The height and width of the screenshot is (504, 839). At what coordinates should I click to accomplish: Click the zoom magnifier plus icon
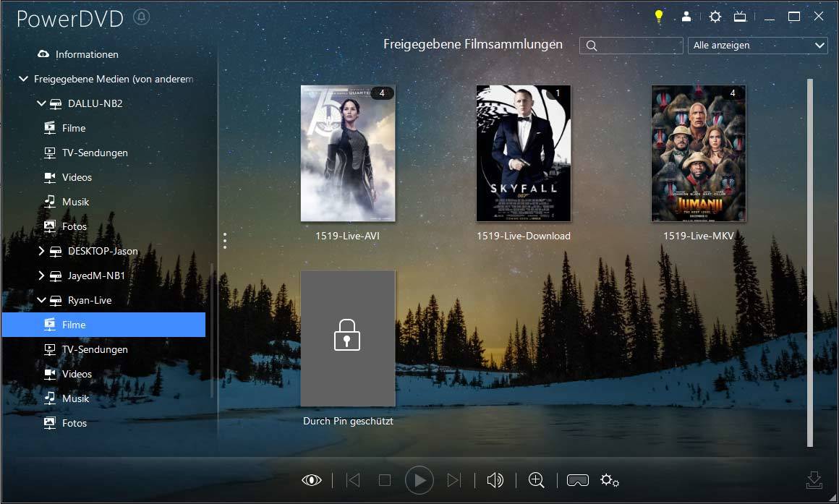click(x=536, y=480)
